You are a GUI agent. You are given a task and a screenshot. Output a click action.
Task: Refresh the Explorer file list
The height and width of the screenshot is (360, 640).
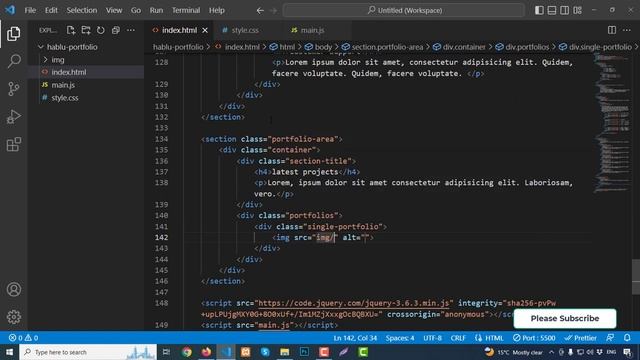click(100, 30)
